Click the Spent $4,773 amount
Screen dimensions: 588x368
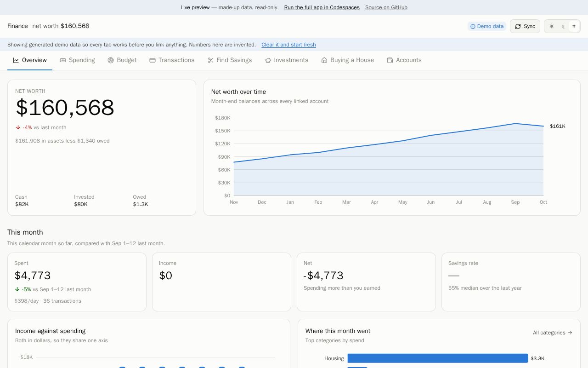33,276
